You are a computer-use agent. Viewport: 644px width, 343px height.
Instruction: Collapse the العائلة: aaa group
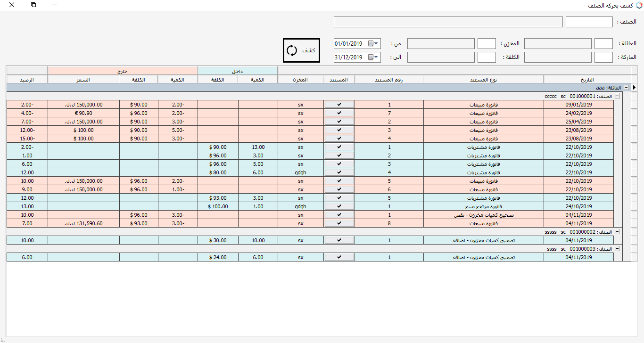pos(626,88)
